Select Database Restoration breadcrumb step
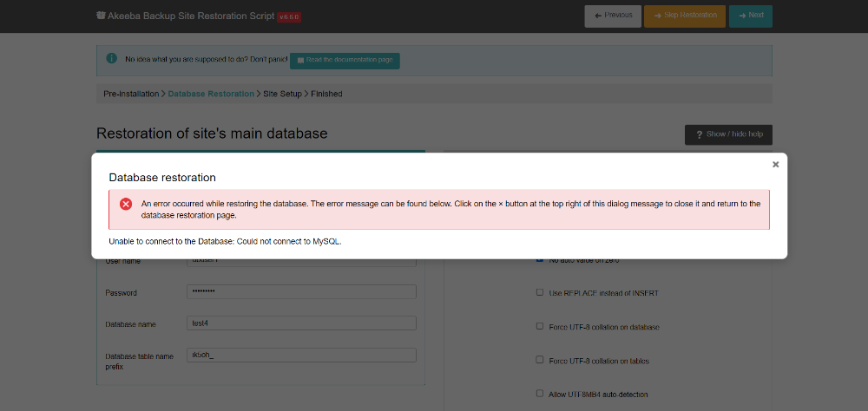This screenshot has height=411, width=868. [x=211, y=94]
